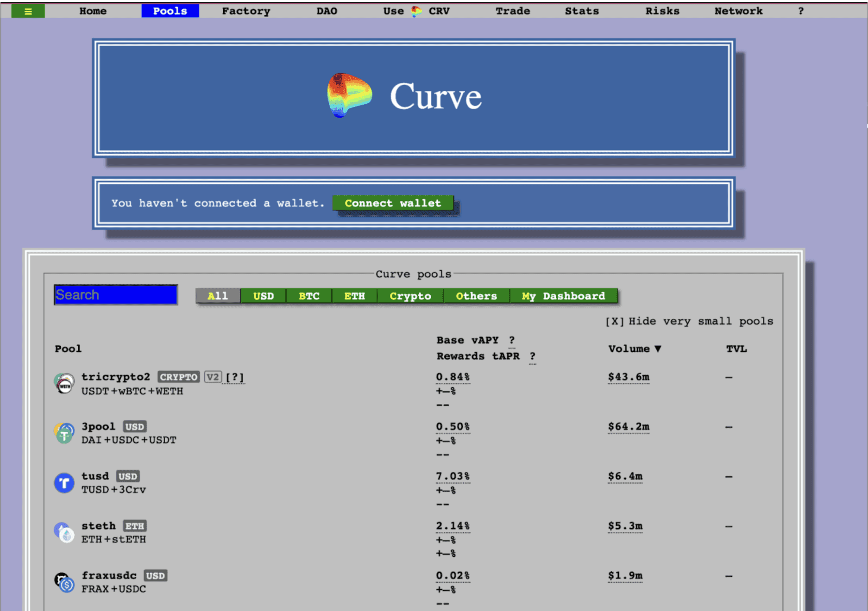The height and width of the screenshot is (611, 868).
Task: Open the fraxusdc pool link
Action: click(x=109, y=575)
